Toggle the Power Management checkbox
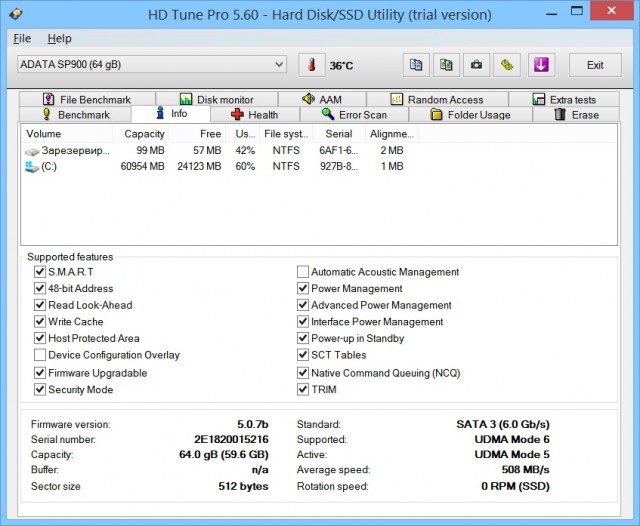640x526 pixels. (303, 289)
